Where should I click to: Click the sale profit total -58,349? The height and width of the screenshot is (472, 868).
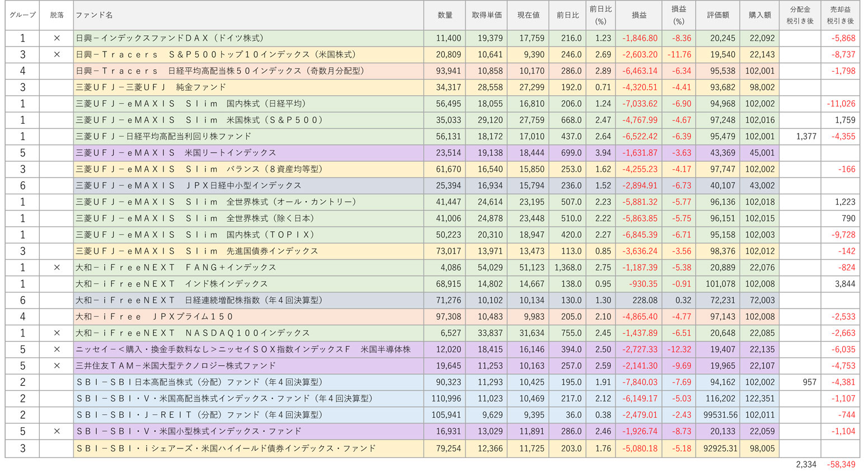[842, 465]
